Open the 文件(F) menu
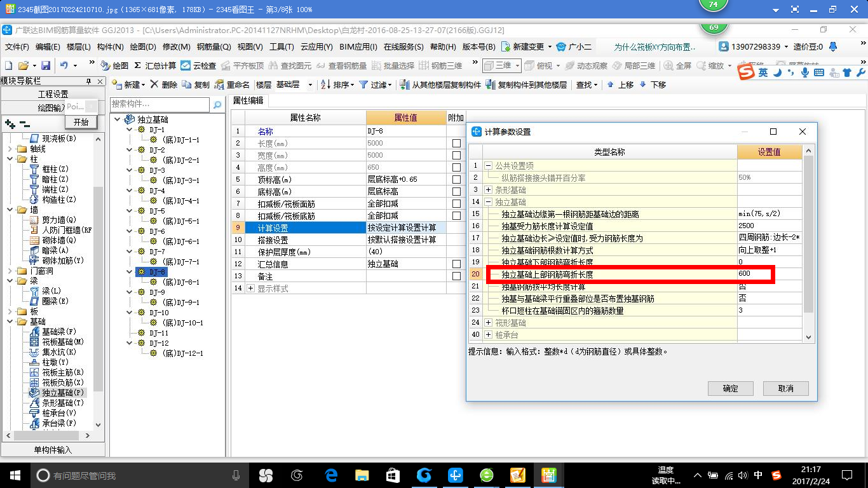Screen dimensions: 868x488 (17, 47)
